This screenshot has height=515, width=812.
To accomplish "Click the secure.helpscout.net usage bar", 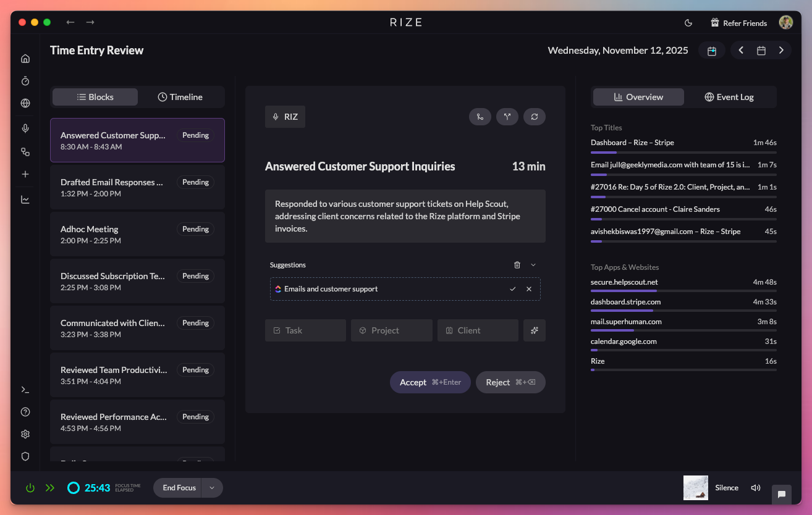I will (683, 291).
